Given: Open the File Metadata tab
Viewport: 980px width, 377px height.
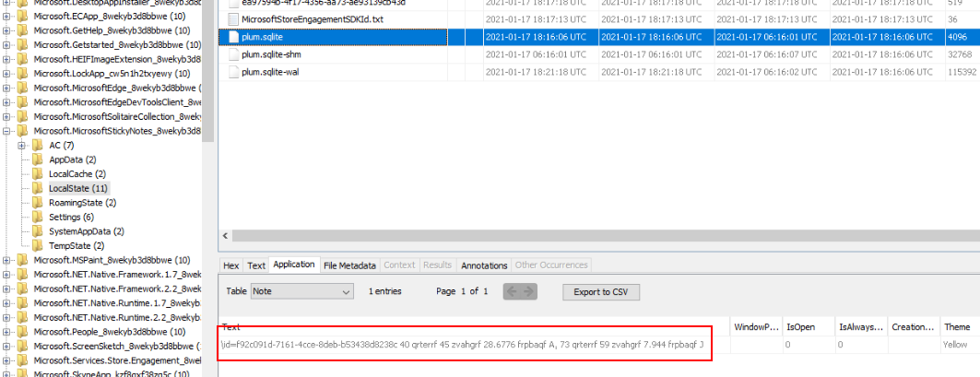Looking at the screenshot, I should 349,265.
